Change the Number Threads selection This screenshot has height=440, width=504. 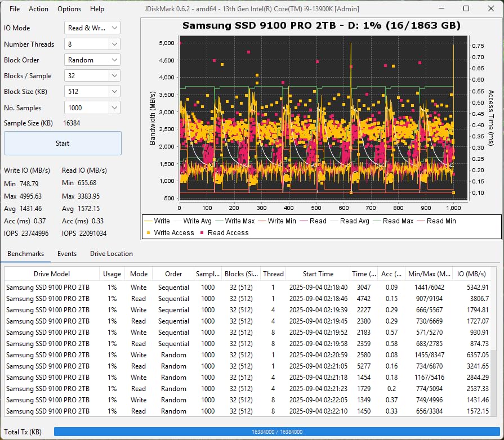[x=92, y=43]
